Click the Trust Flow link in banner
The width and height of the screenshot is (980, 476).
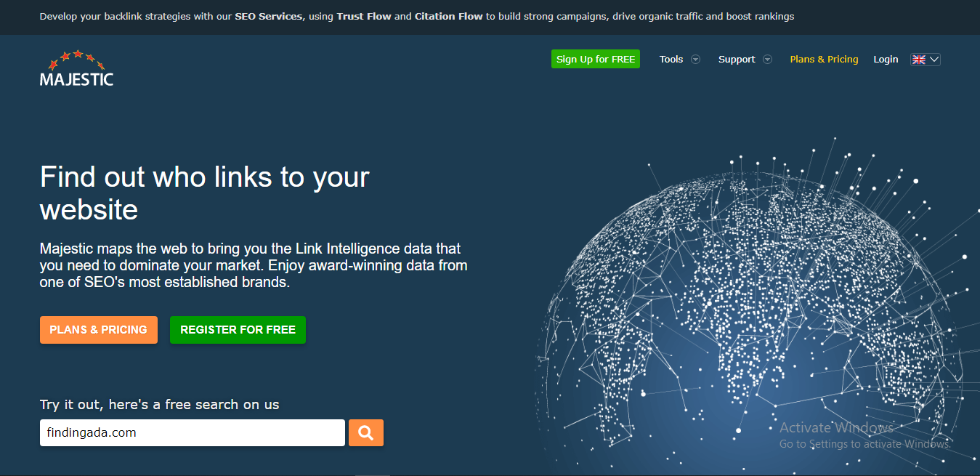[x=364, y=16]
